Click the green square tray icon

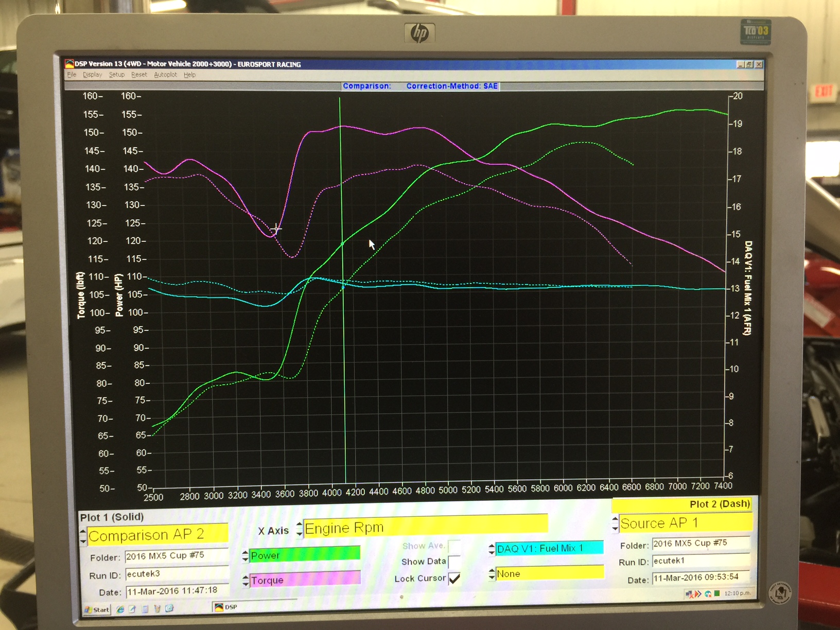click(716, 593)
